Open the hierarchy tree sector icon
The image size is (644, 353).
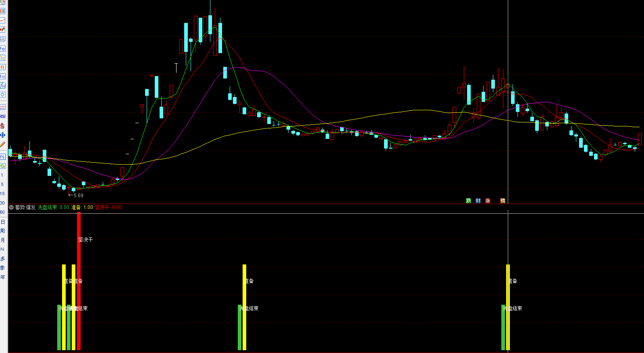pyautogui.click(x=2, y=58)
